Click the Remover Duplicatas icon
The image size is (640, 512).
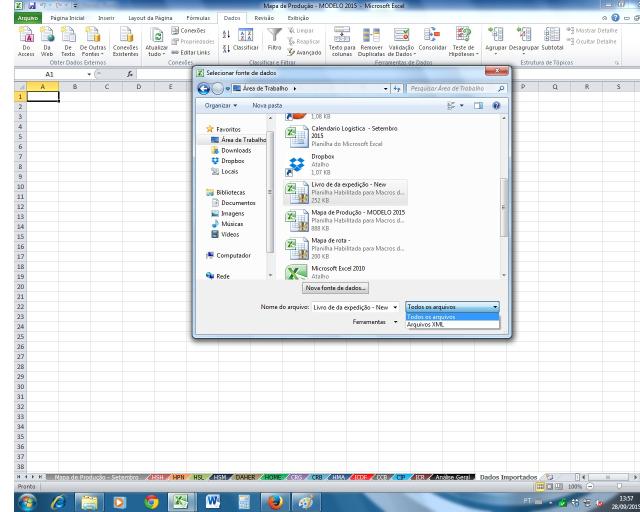(x=371, y=41)
